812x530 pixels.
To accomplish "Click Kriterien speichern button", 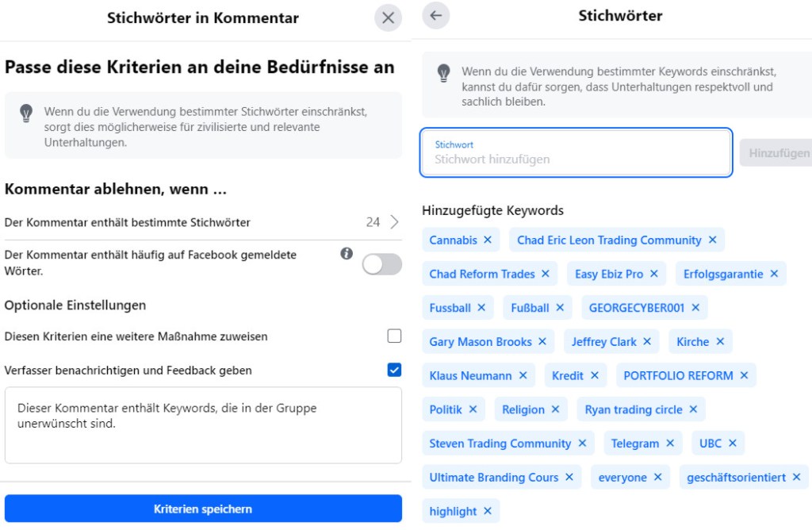I will click(203, 509).
